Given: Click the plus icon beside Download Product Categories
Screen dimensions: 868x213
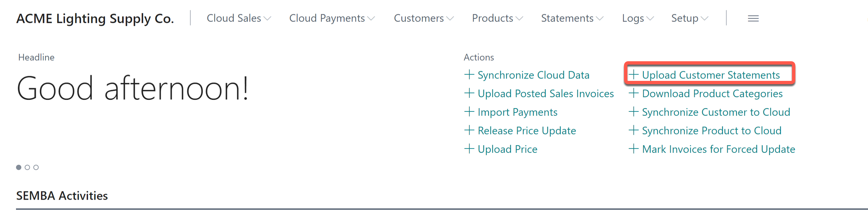Looking at the screenshot, I should tap(635, 94).
